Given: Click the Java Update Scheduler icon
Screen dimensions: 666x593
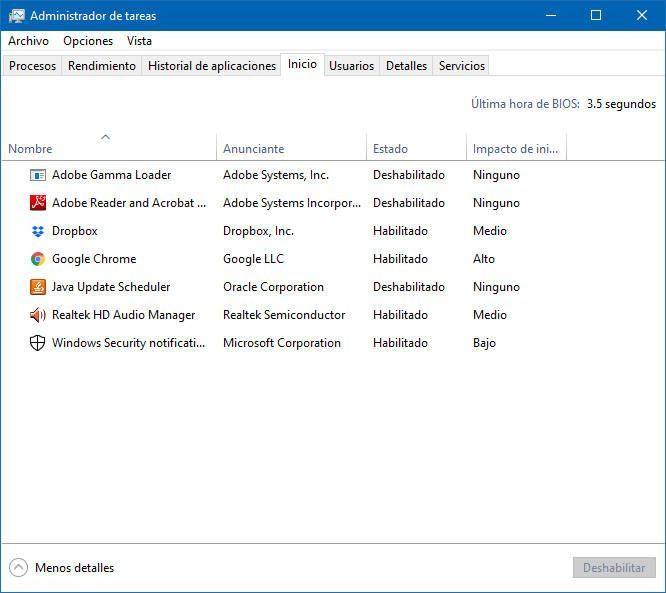Looking at the screenshot, I should (38, 287).
